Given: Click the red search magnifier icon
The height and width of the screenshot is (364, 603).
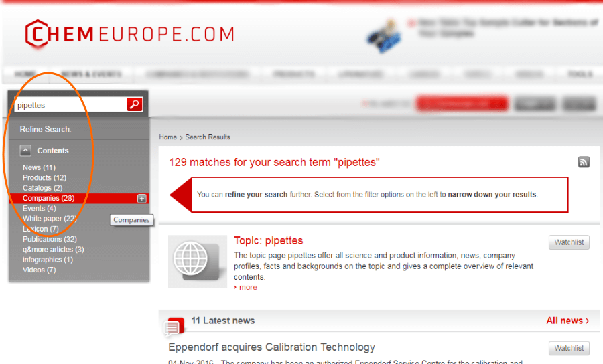Looking at the screenshot, I should (135, 104).
